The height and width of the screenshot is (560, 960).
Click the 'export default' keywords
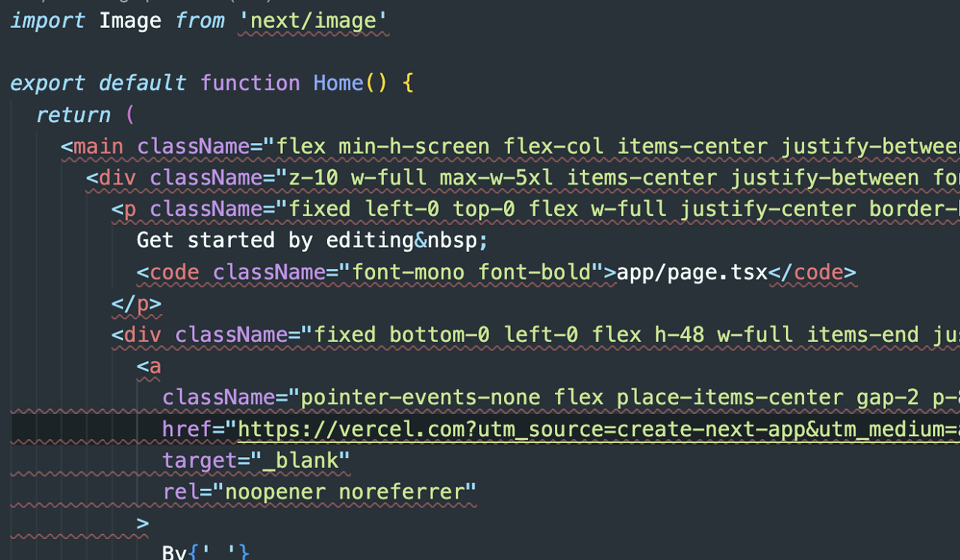click(x=98, y=82)
